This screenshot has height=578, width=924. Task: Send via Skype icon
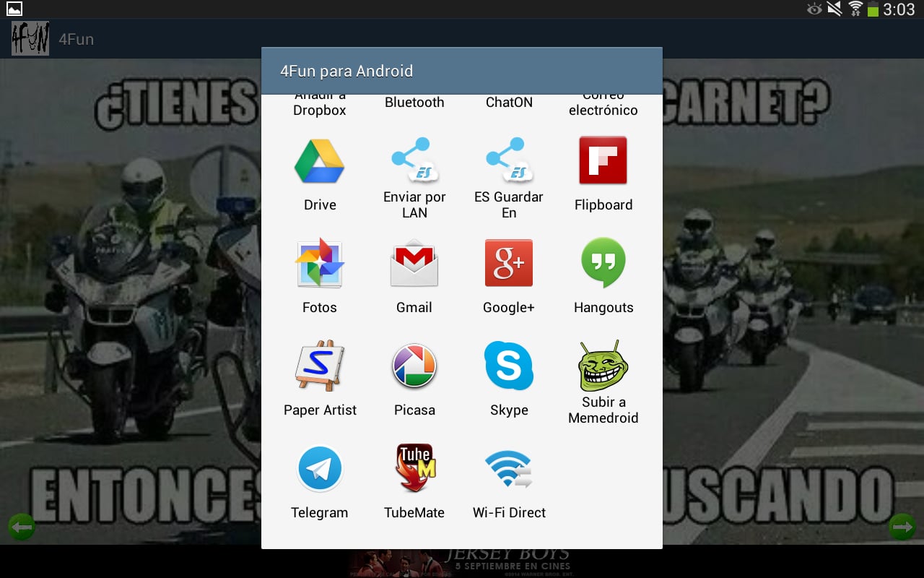pyautogui.click(x=509, y=366)
